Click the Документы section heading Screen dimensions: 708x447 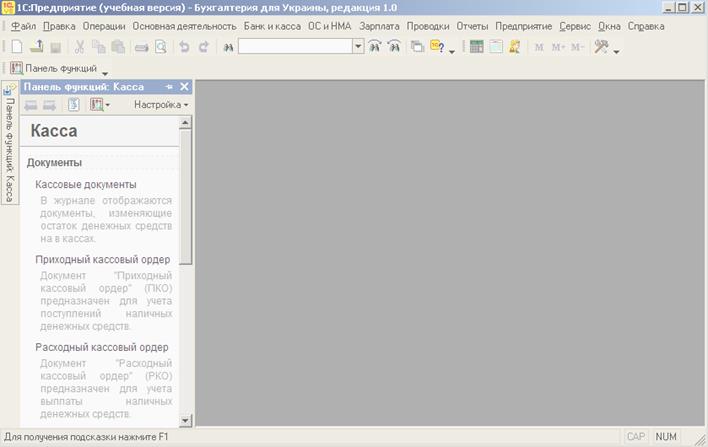pyautogui.click(x=54, y=163)
